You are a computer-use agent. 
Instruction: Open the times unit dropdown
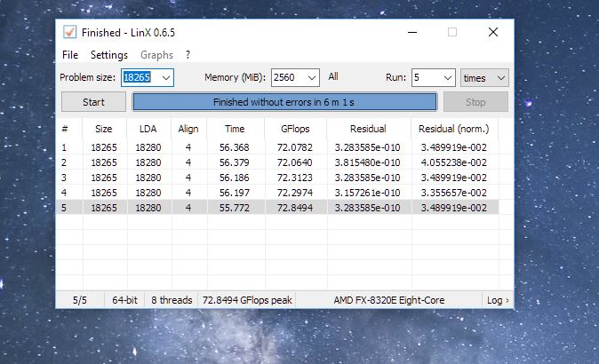pyautogui.click(x=484, y=78)
